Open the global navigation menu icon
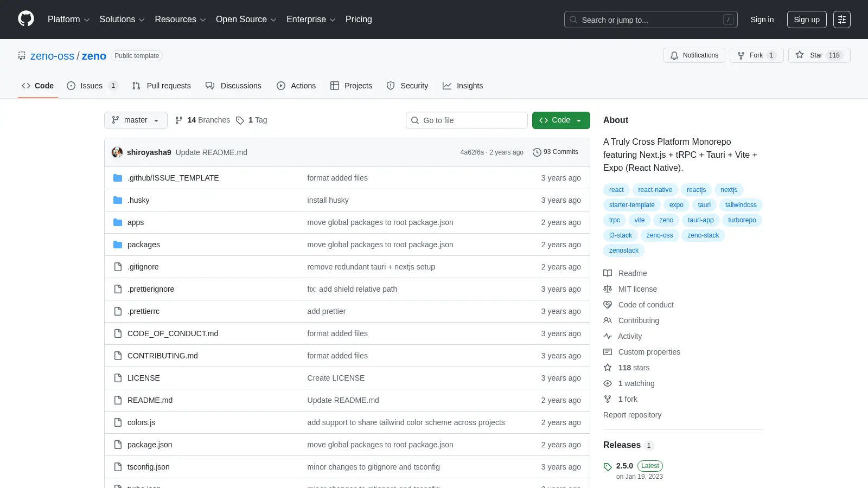Viewport: 868px width, 488px height. pyautogui.click(x=842, y=20)
